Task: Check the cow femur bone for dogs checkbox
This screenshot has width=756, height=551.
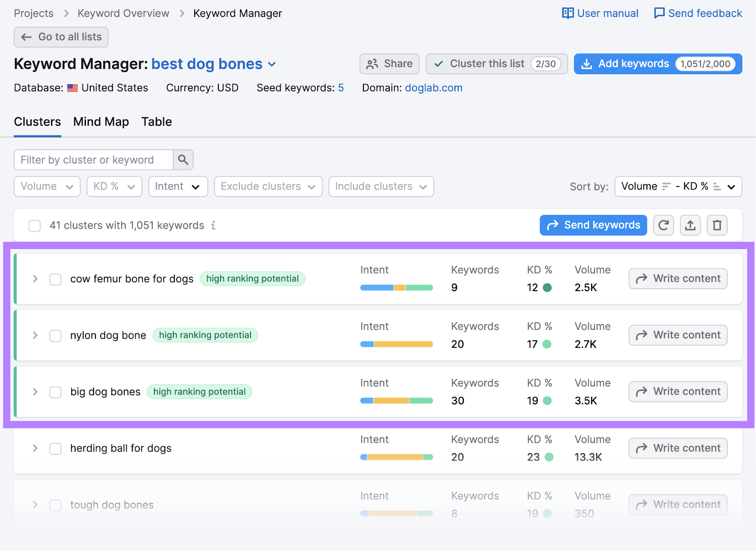Action: pyautogui.click(x=55, y=279)
